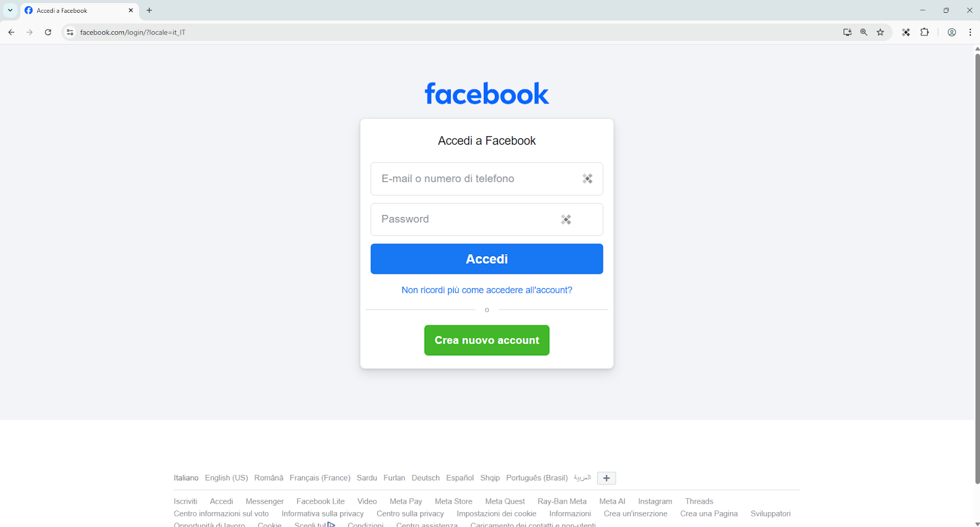Click the zoom magnifier icon in the address bar

[x=864, y=32]
